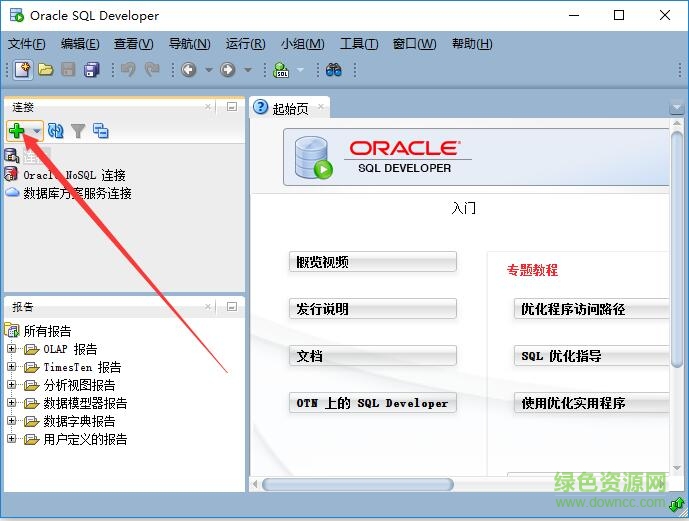Click the Undo arrow icon

128,69
